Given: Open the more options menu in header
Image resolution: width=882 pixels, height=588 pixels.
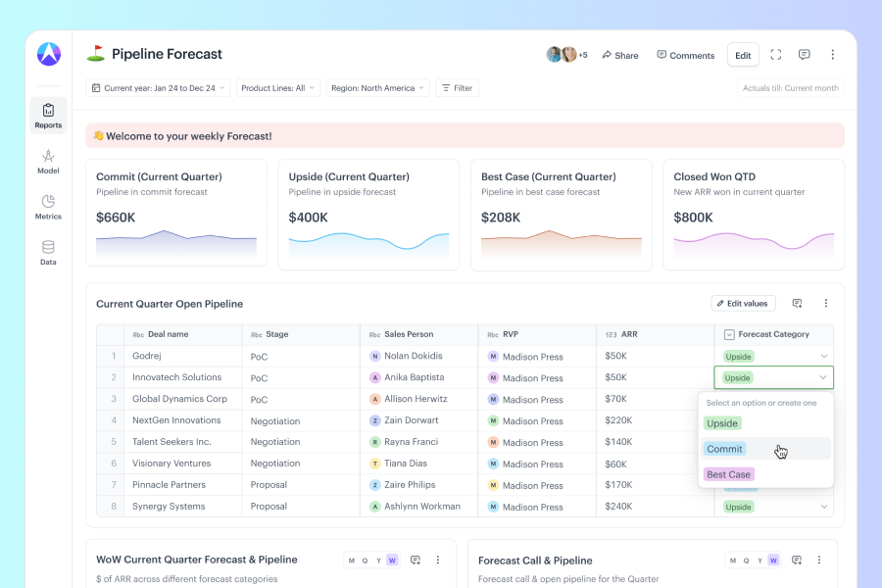Looking at the screenshot, I should [x=833, y=55].
